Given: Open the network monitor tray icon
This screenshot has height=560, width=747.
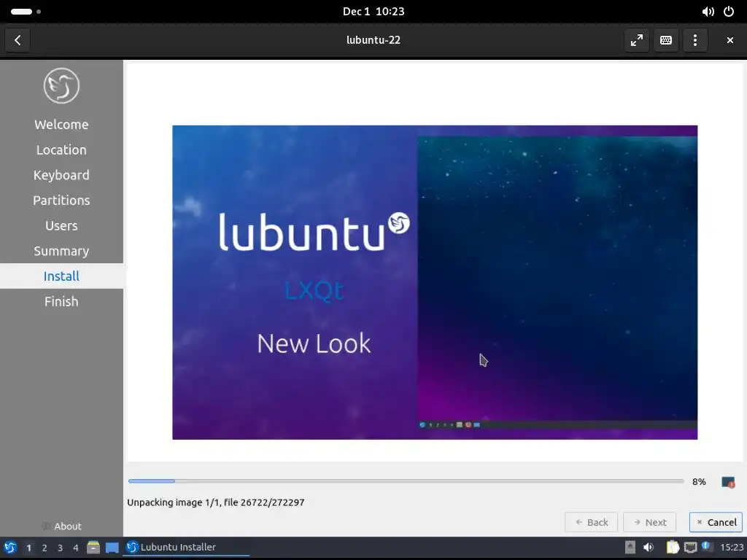Looking at the screenshot, I should 690,548.
